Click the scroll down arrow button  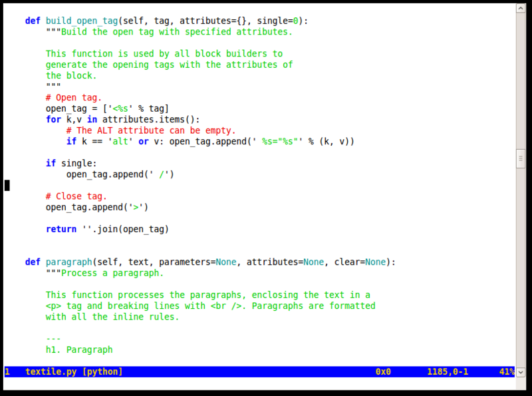pyautogui.click(x=521, y=372)
